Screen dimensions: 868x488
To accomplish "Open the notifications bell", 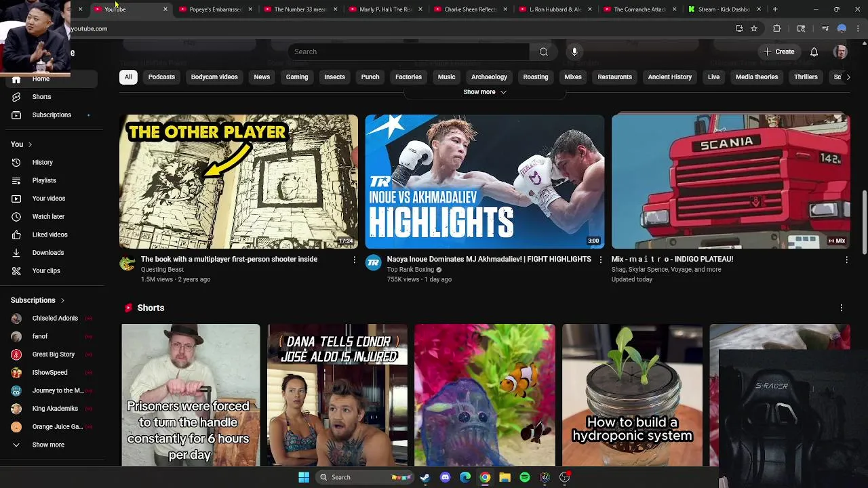I will click(814, 52).
